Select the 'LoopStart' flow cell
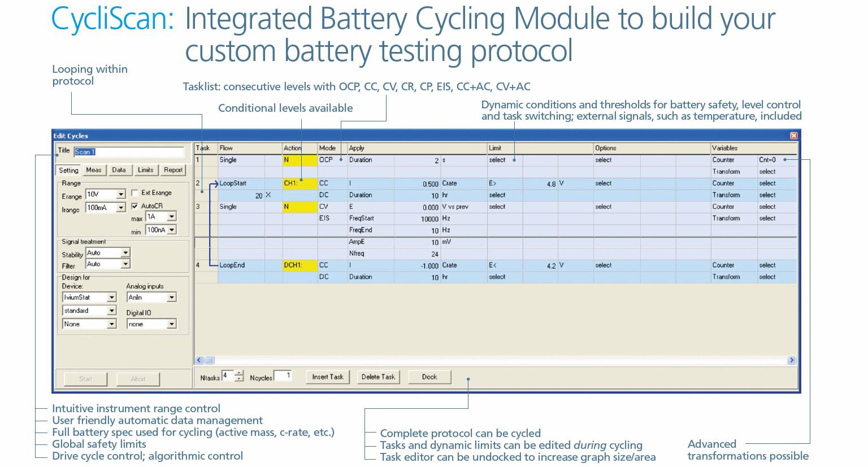 [242, 184]
